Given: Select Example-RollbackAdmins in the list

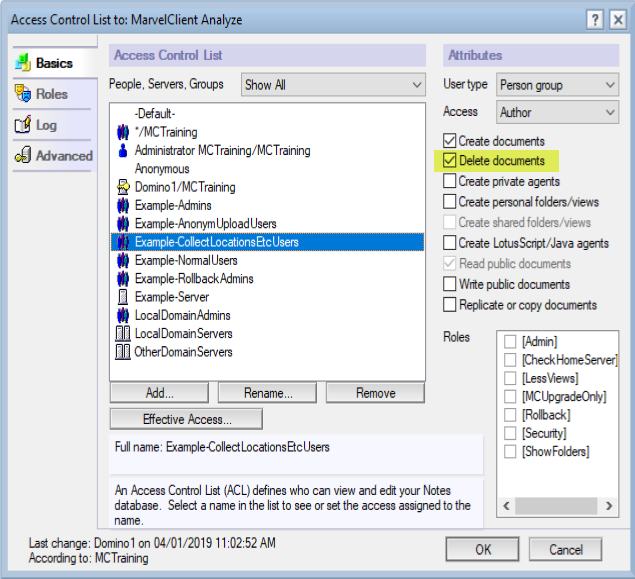Looking at the screenshot, I should click(267, 279).
